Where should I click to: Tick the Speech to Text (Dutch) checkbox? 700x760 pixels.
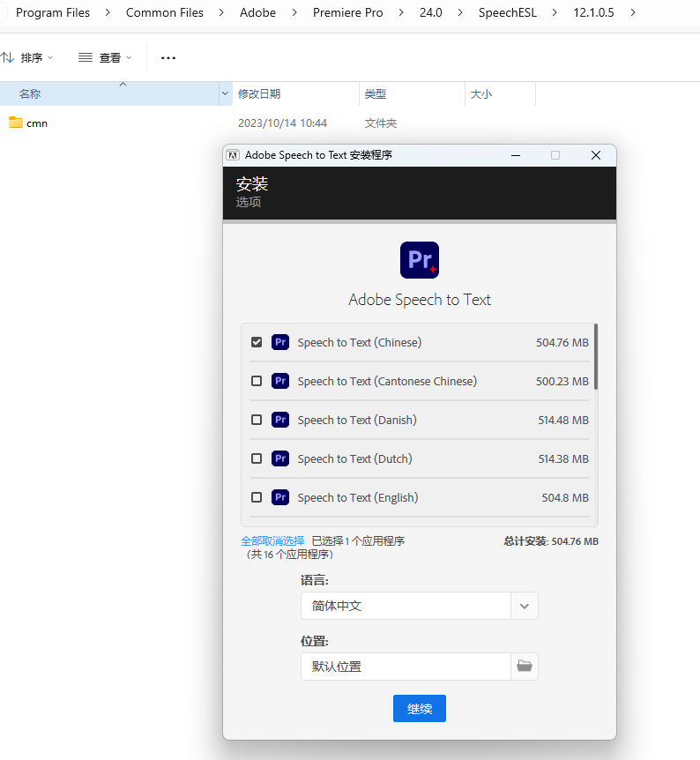point(257,458)
